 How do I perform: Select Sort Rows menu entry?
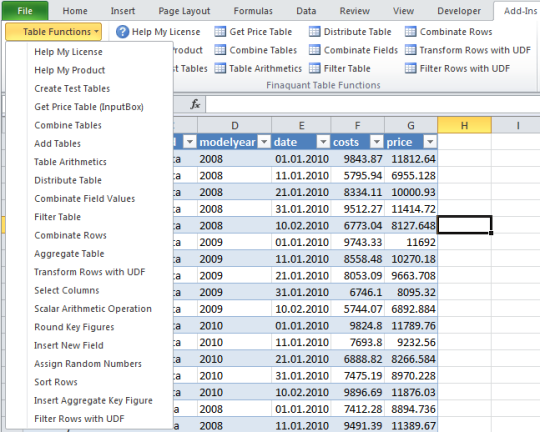56,382
